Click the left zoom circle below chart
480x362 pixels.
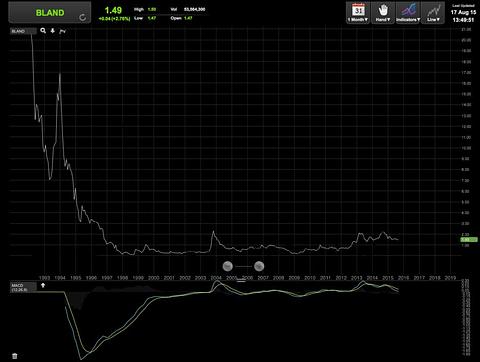pos(228,266)
